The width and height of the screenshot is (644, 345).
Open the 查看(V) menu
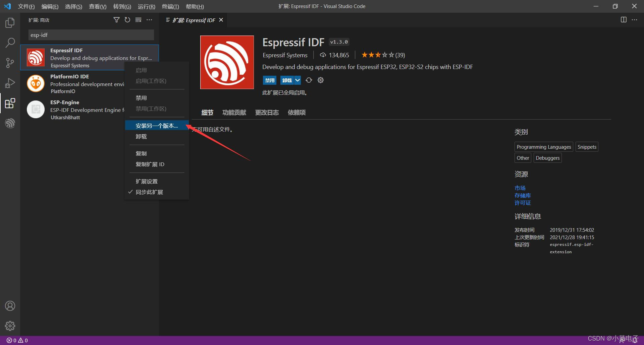coord(98,6)
